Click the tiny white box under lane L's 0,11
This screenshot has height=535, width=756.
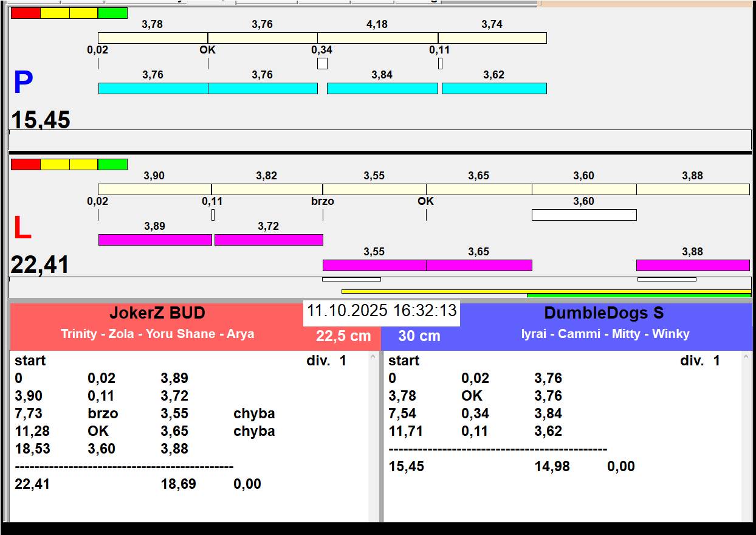coord(213,215)
